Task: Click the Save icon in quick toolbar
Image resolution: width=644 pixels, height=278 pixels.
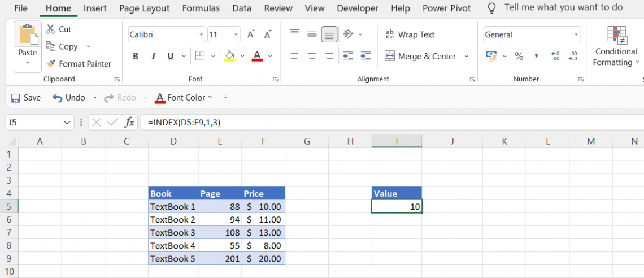Action: pyautogui.click(x=16, y=98)
